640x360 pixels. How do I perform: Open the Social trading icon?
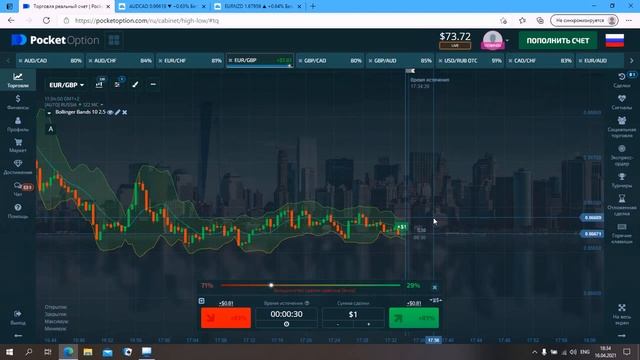point(622,127)
